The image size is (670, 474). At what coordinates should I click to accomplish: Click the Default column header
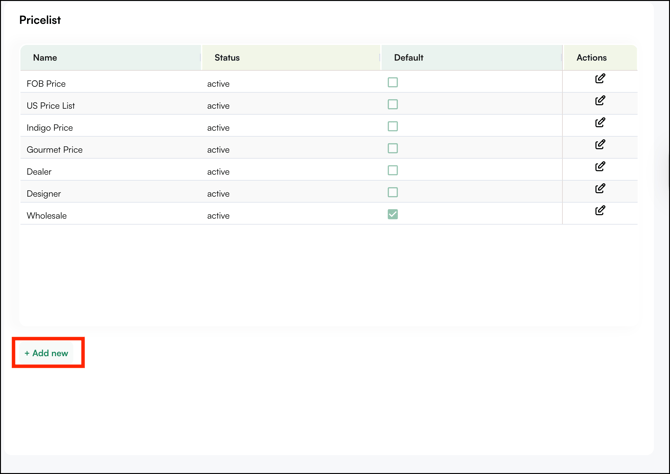408,58
